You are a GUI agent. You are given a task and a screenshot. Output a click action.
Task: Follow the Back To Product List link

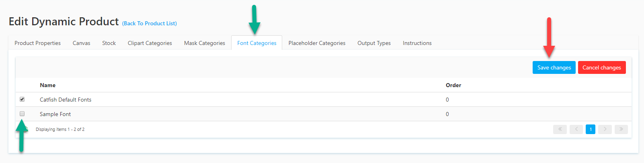coord(150,23)
